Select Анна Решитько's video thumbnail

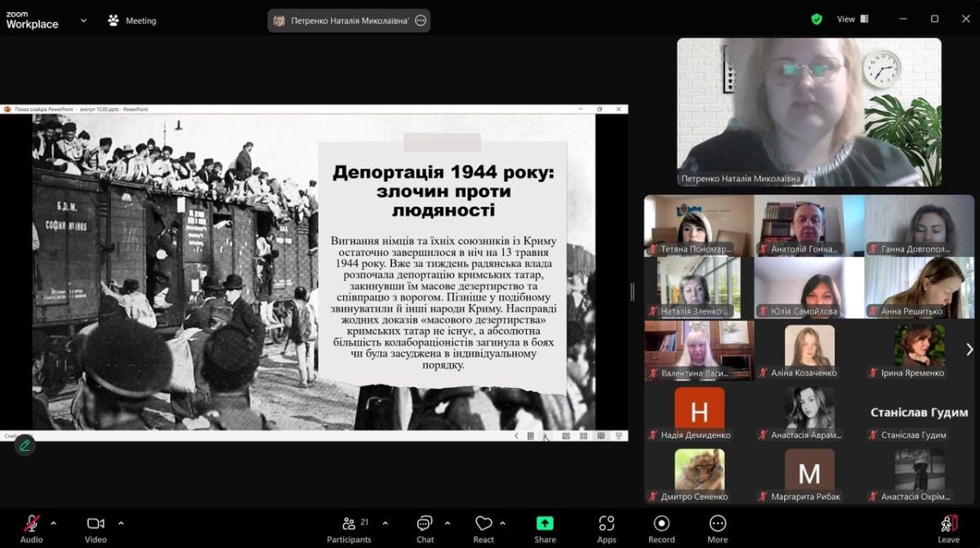click(x=919, y=287)
